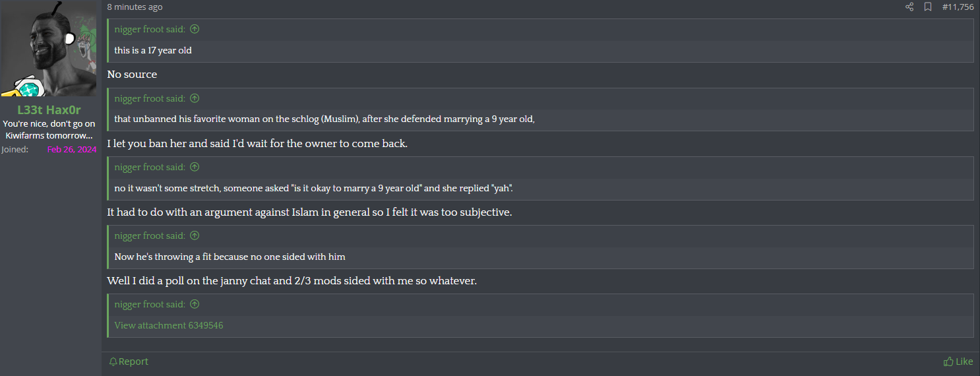
Task: Open the post number #11,756 permalink
Action: (958, 7)
